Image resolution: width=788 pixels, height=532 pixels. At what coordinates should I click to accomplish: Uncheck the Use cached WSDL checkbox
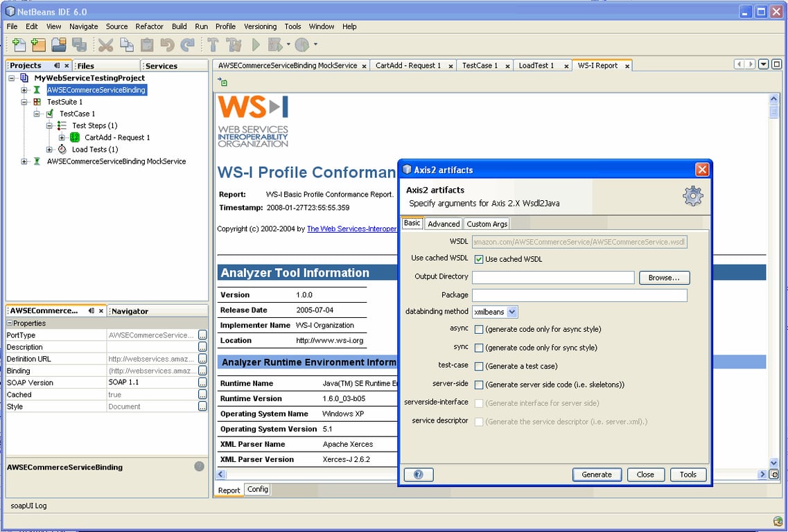click(478, 259)
